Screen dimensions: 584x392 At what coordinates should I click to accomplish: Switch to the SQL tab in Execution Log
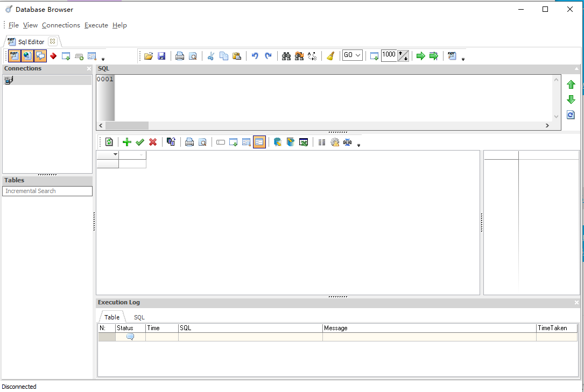[x=139, y=317]
